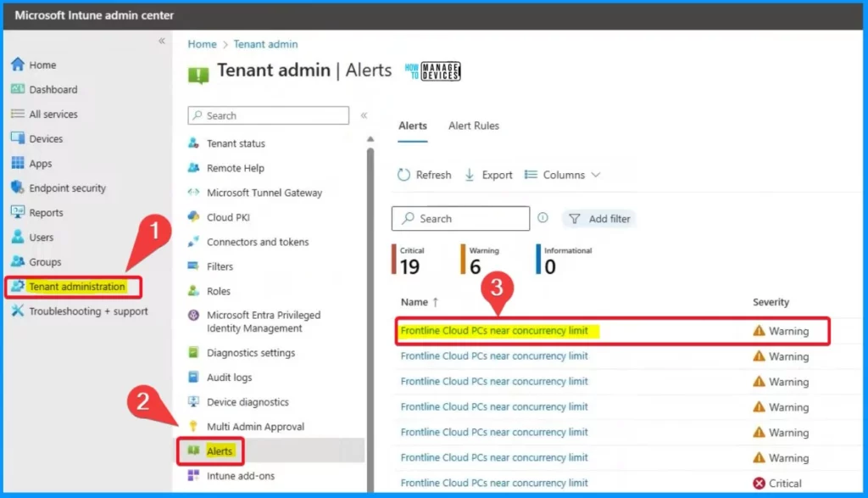The height and width of the screenshot is (498, 868).
Task: Sort alerts by Name column
Action: coord(420,302)
